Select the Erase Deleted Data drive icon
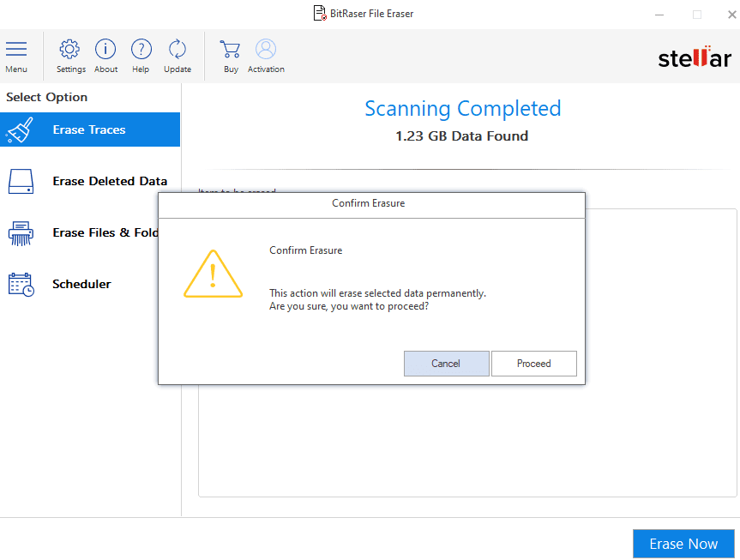740x560 pixels. [21, 181]
